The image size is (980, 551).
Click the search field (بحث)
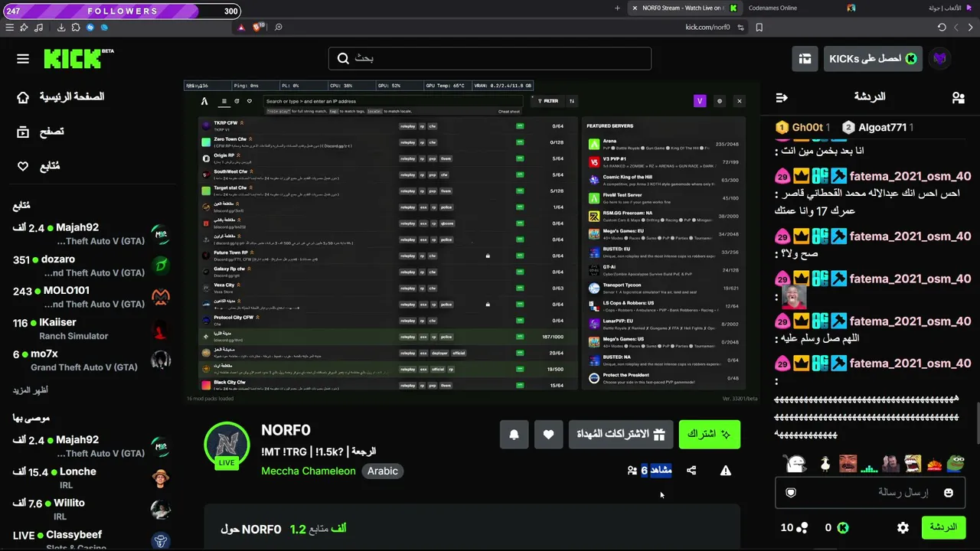pos(490,58)
